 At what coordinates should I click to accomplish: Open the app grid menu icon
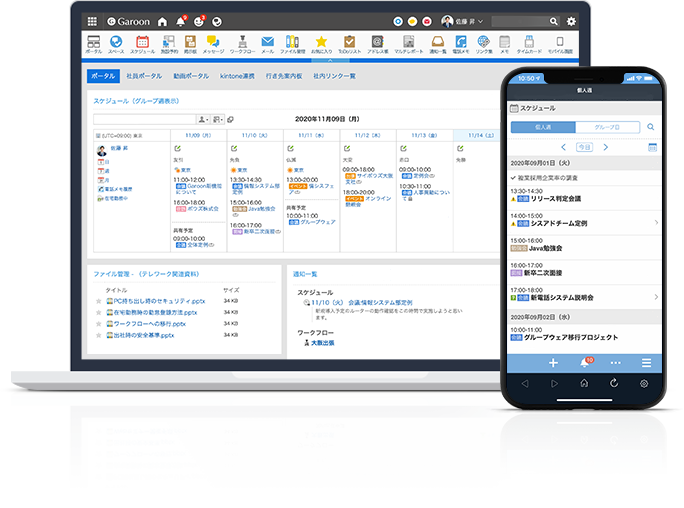(93, 21)
